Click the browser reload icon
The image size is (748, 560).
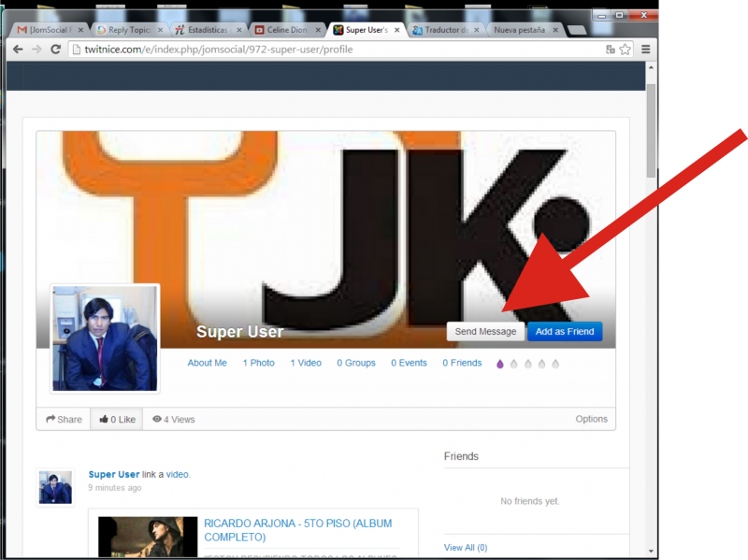tap(56, 50)
